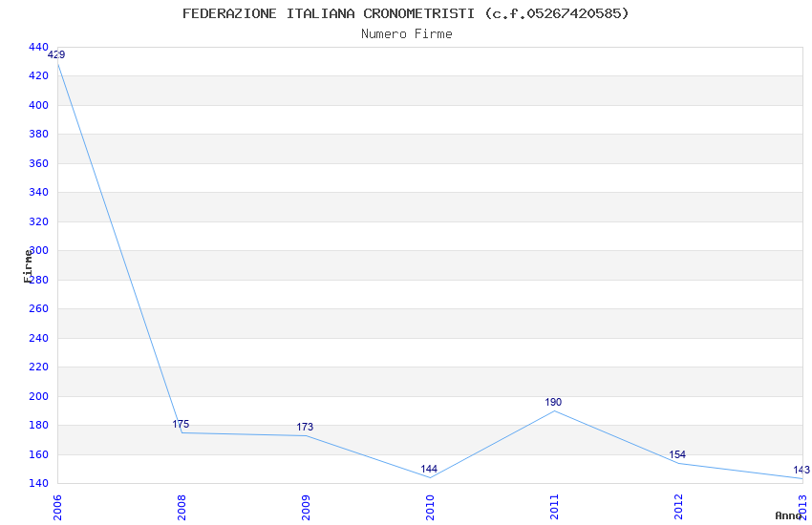The height and width of the screenshot is (525, 812).
Task: Select the data label 143
Action: click(x=801, y=470)
